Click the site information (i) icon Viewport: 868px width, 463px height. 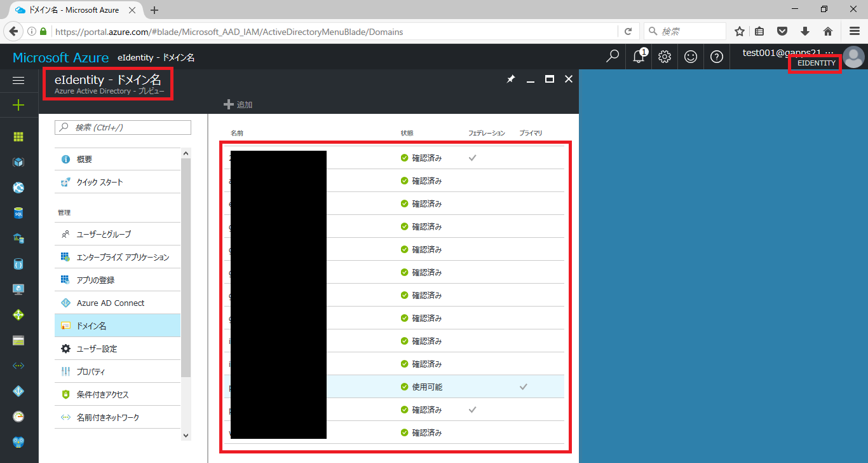(31, 31)
